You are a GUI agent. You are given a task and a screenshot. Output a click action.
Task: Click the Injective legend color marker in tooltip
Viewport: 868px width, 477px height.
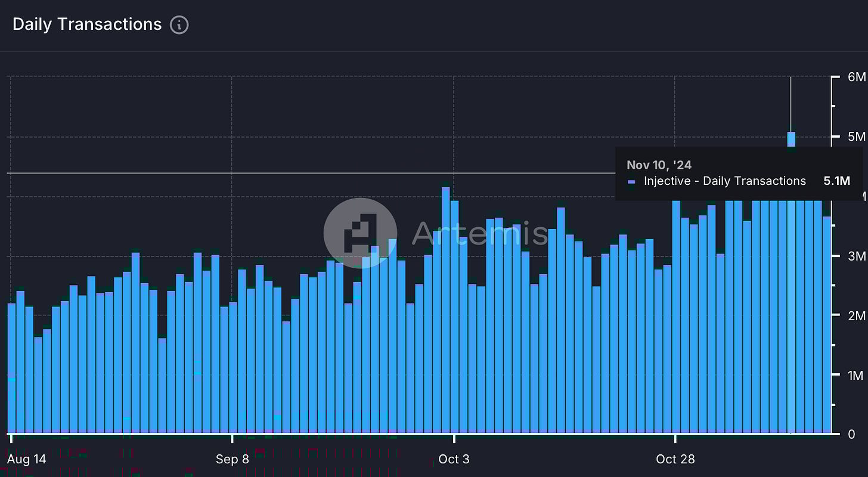pos(631,181)
